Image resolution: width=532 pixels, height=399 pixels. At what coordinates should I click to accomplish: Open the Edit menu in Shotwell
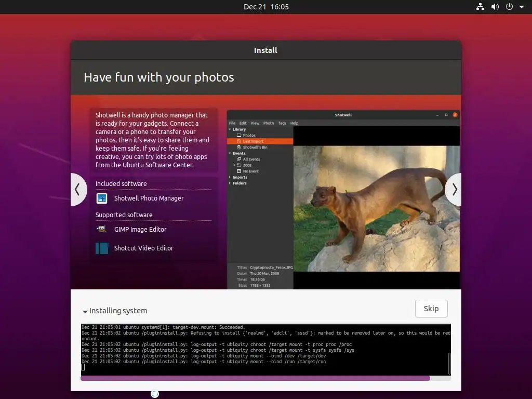(x=243, y=123)
